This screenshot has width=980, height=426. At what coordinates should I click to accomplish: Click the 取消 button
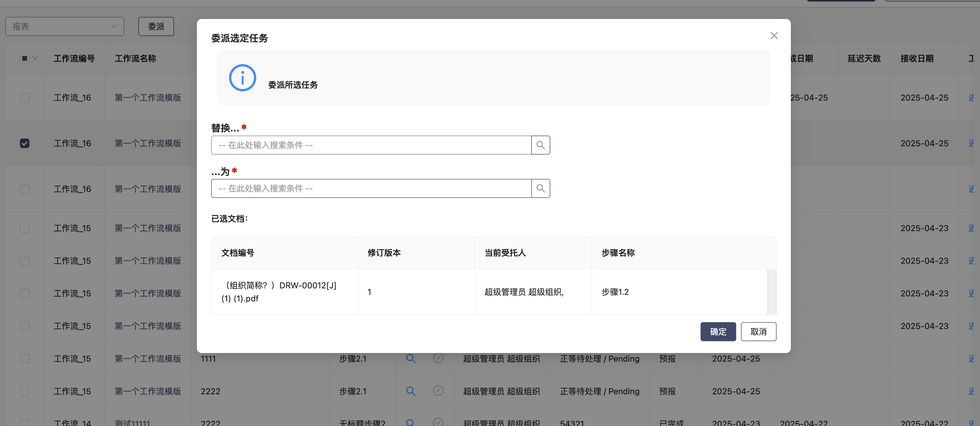[758, 332]
